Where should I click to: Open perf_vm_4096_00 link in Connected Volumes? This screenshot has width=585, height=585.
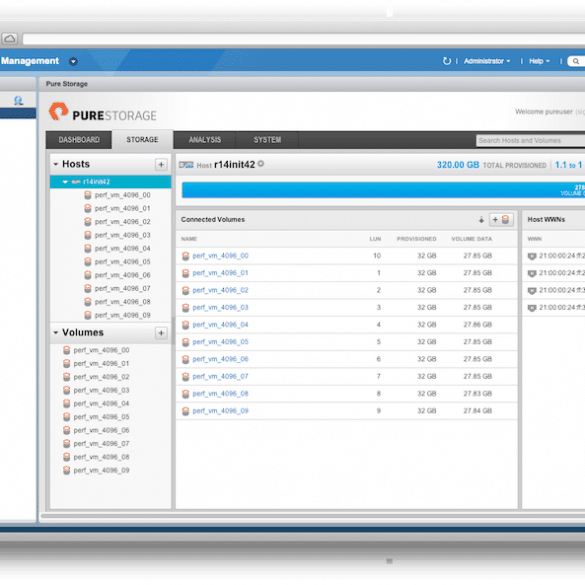[220, 256]
